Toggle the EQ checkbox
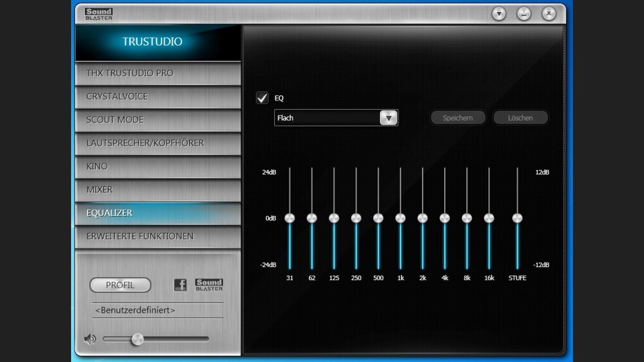This screenshot has width=644, height=362. tap(262, 98)
